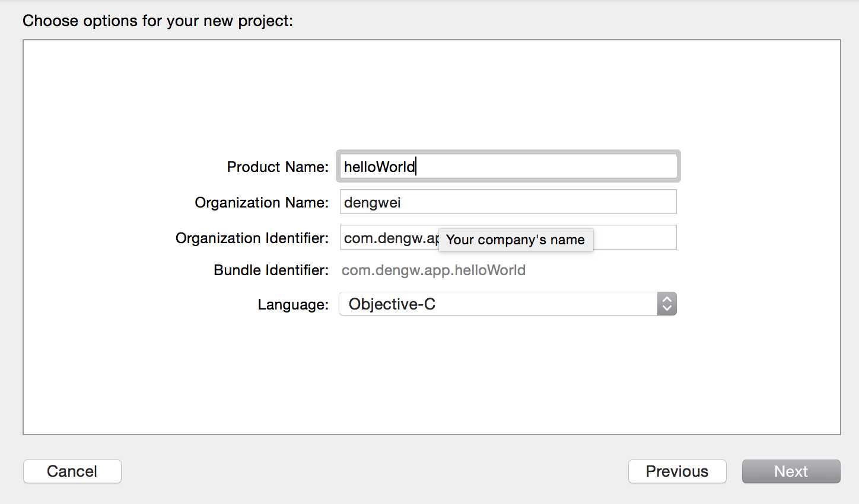Proceed with the Next button
859x504 pixels.
[791, 471]
